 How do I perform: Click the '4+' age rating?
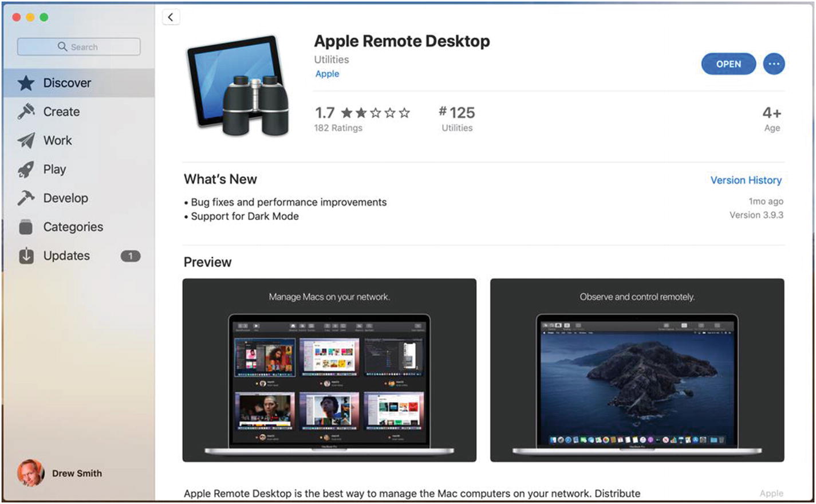coord(771,113)
